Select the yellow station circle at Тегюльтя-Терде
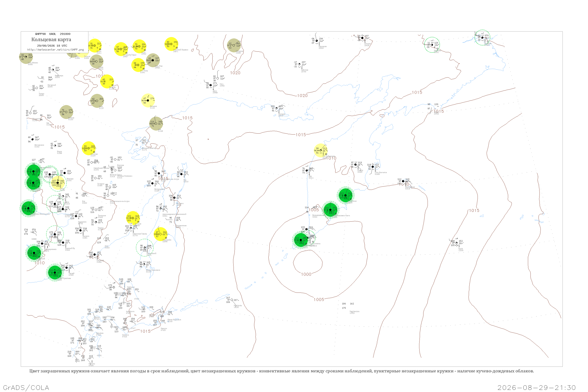 click(121, 49)
